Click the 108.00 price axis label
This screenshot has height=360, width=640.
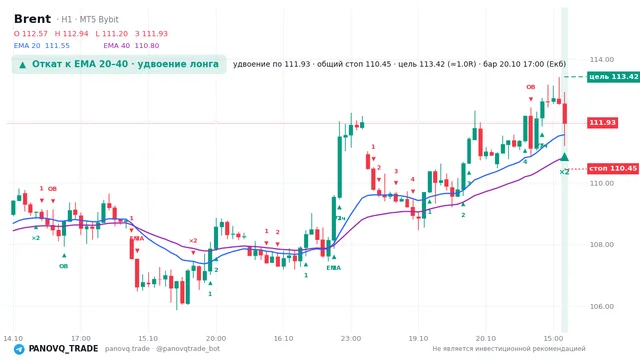click(x=602, y=245)
